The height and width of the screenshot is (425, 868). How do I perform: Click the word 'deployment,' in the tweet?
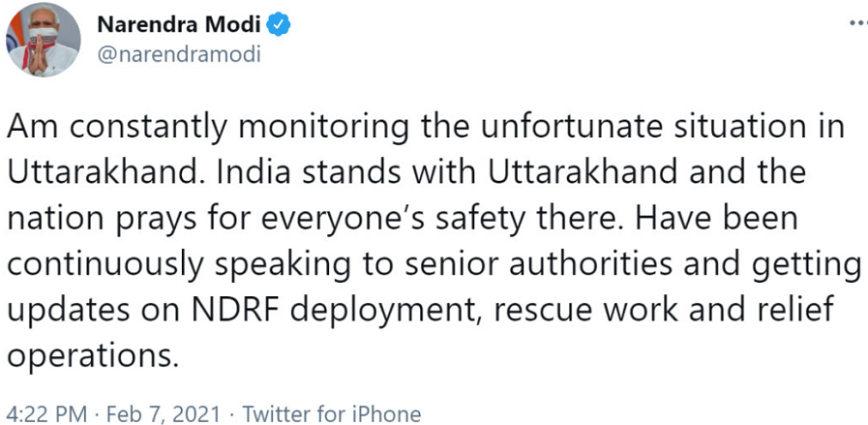click(x=386, y=312)
